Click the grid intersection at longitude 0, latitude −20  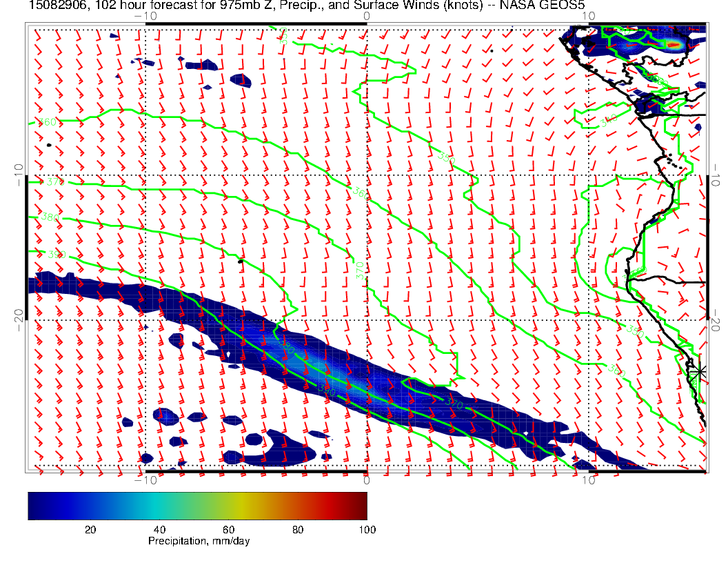click(x=367, y=320)
